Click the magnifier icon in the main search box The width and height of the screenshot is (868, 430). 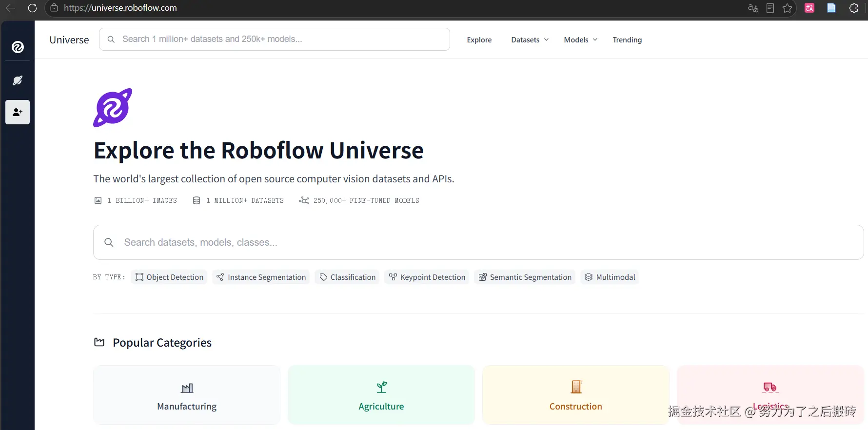109,242
